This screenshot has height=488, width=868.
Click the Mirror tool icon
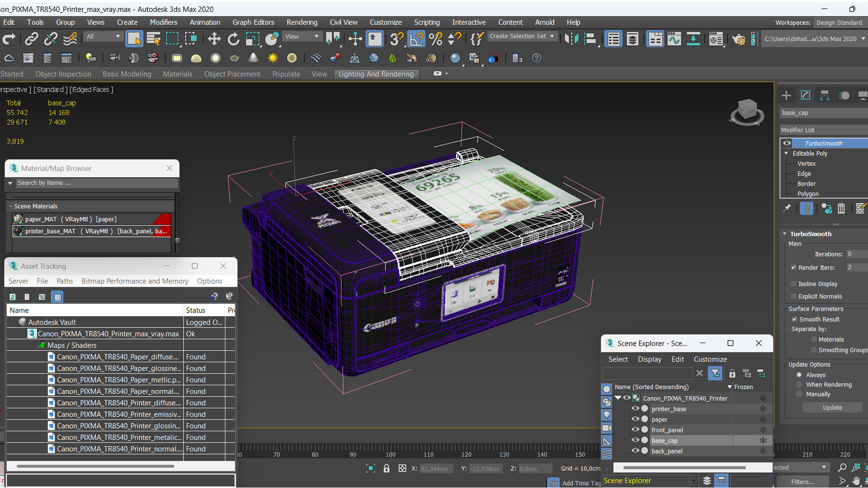571,39
